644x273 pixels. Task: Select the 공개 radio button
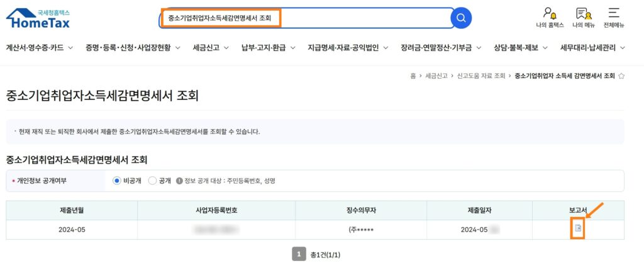point(152,181)
